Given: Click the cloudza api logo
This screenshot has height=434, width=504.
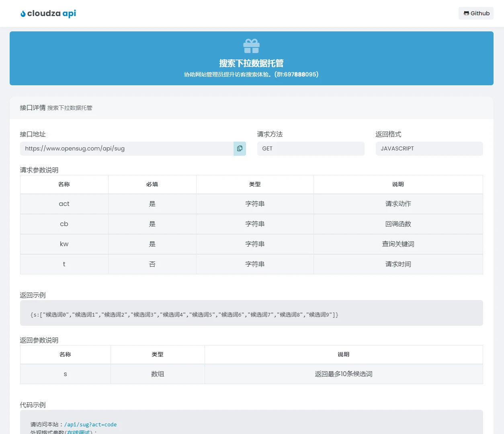Looking at the screenshot, I should click(48, 13).
